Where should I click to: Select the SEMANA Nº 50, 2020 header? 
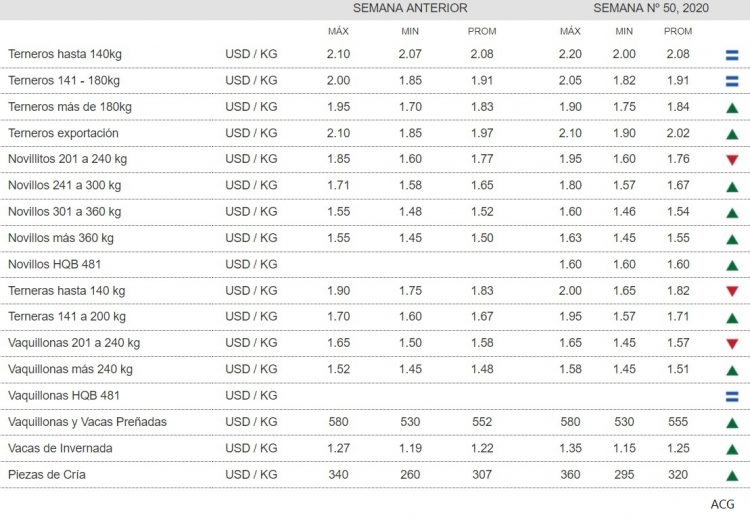[x=651, y=8]
